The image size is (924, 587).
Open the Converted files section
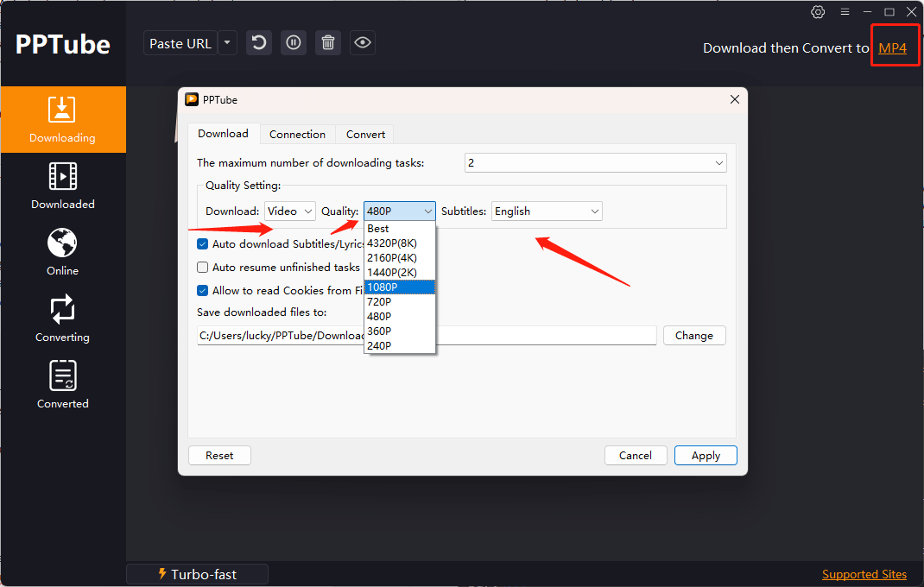point(62,385)
